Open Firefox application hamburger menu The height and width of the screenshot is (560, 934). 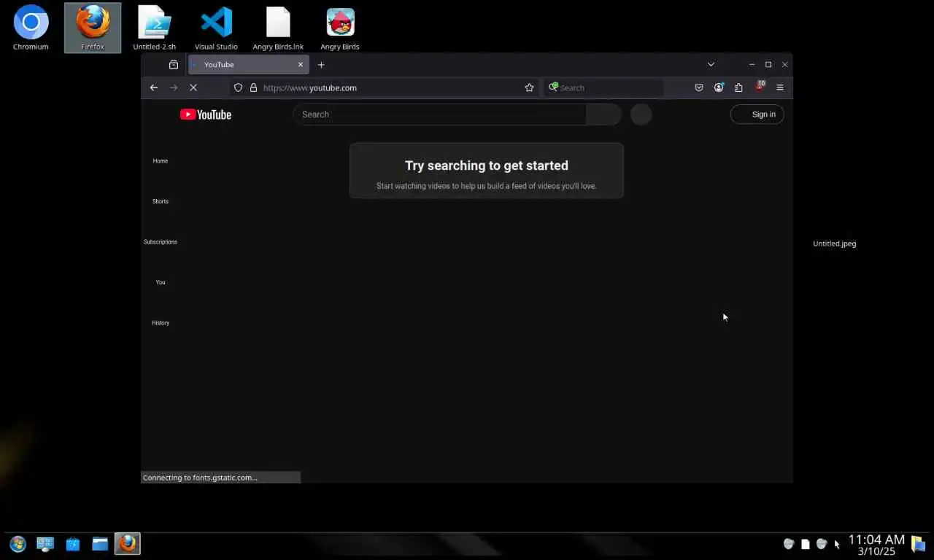pos(779,87)
